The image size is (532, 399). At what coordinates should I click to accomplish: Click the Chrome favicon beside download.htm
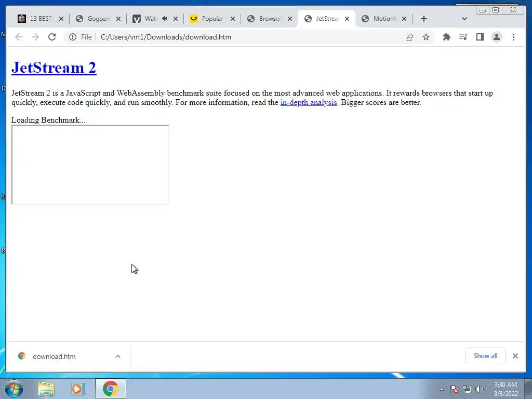(x=22, y=356)
